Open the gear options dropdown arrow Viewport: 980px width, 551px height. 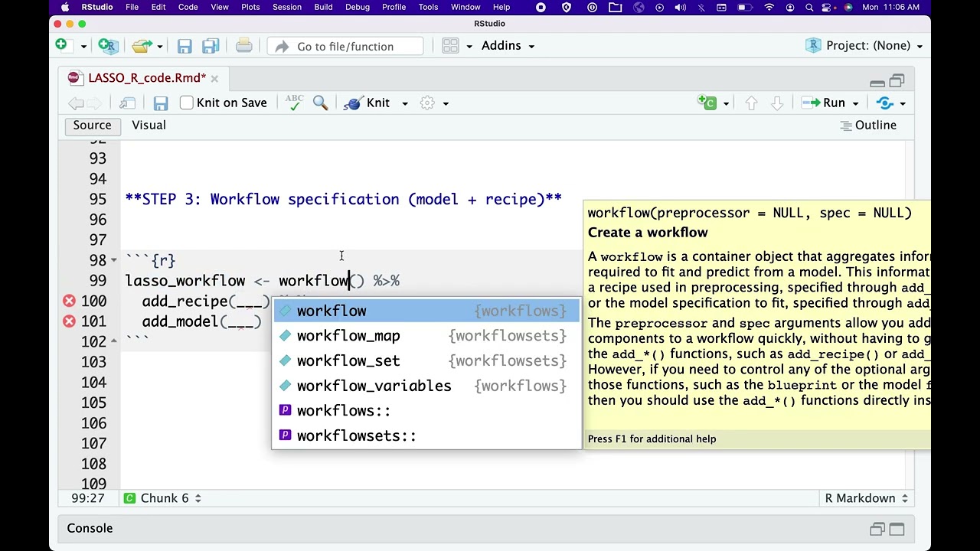click(446, 103)
